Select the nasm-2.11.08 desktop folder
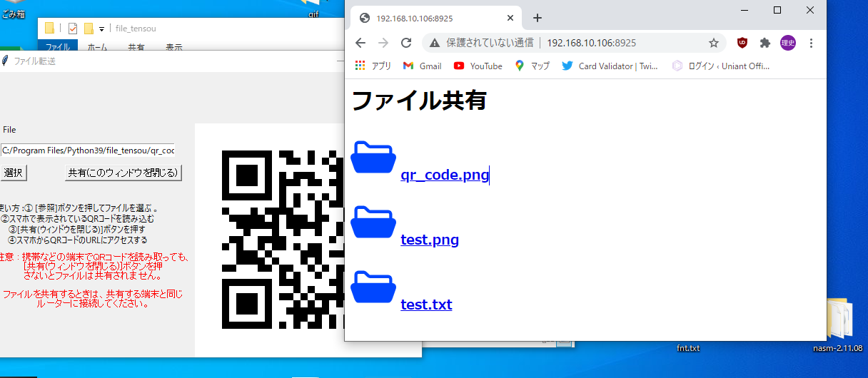 838,327
